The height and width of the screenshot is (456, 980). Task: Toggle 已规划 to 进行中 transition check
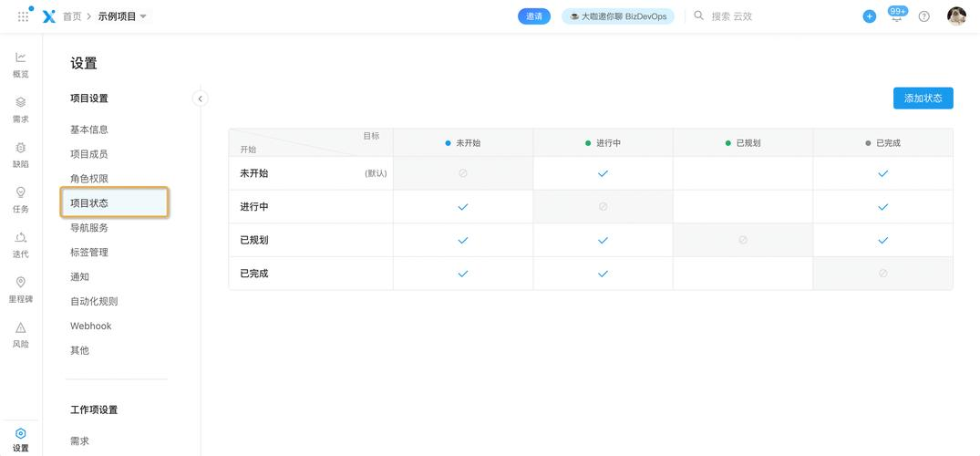point(603,240)
